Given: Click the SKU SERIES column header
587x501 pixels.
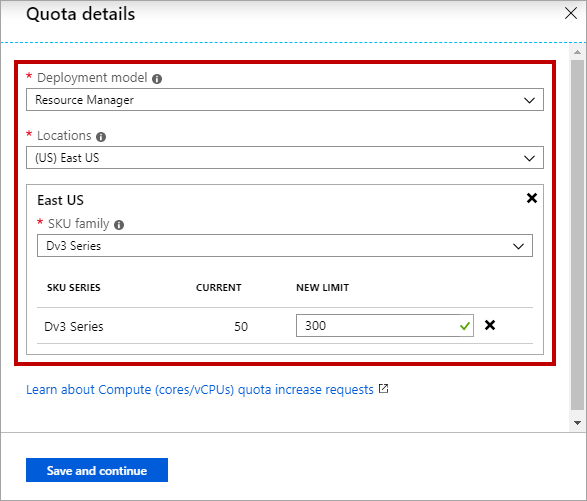Looking at the screenshot, I should tap(74, 288).
